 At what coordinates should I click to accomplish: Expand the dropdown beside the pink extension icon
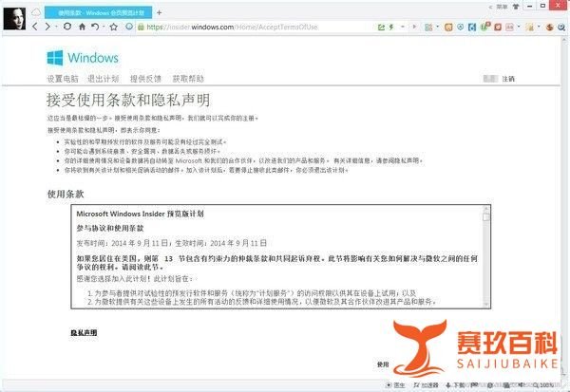519,27
